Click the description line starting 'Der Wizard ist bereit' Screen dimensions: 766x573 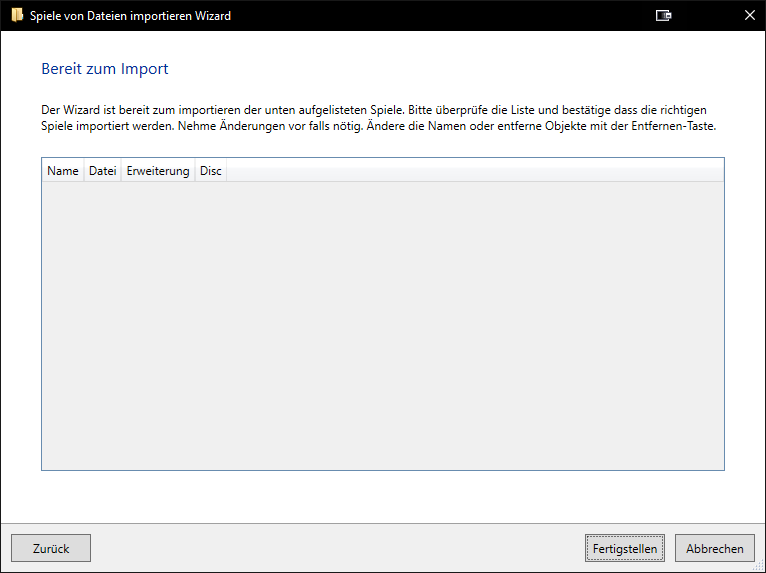(x=374, y=110)
